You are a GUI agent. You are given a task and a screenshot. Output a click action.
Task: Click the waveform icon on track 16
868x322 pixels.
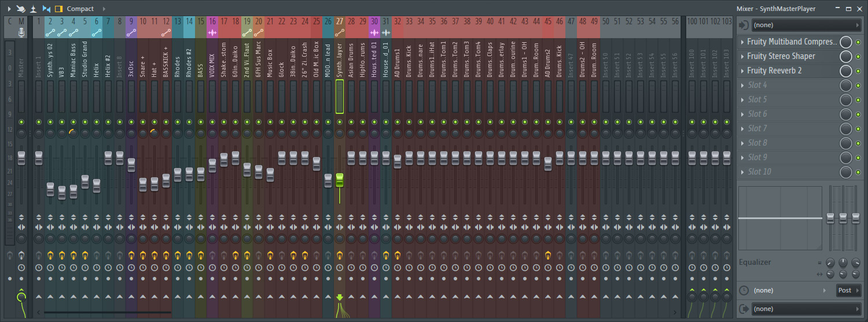212,33
